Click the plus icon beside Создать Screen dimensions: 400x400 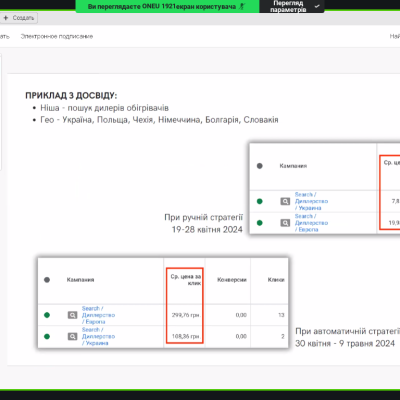[6, 18]
